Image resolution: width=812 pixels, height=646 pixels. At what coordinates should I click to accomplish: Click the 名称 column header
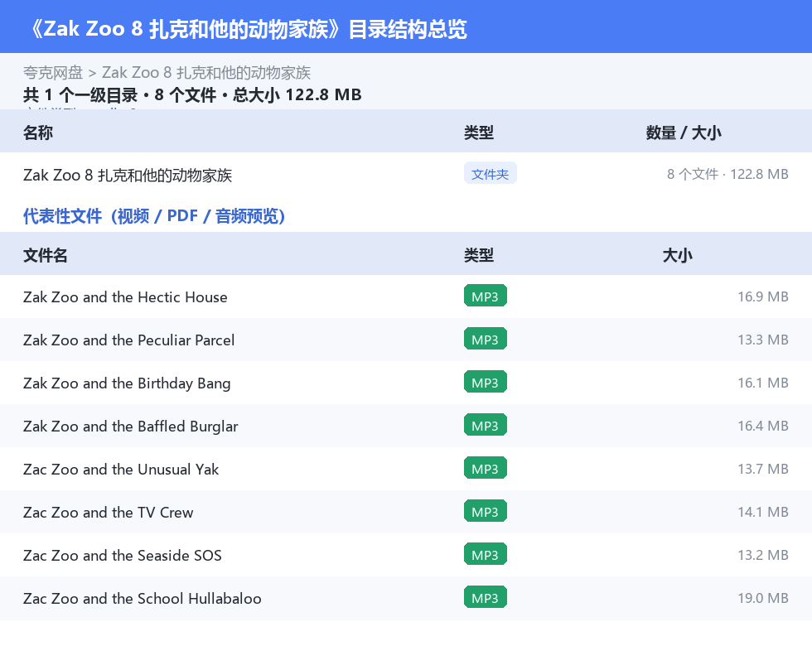click(x=38, y=133)
